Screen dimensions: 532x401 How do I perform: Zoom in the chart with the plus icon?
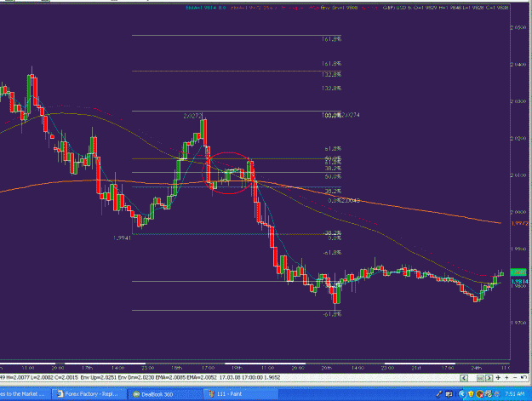(x=506, y=378)
